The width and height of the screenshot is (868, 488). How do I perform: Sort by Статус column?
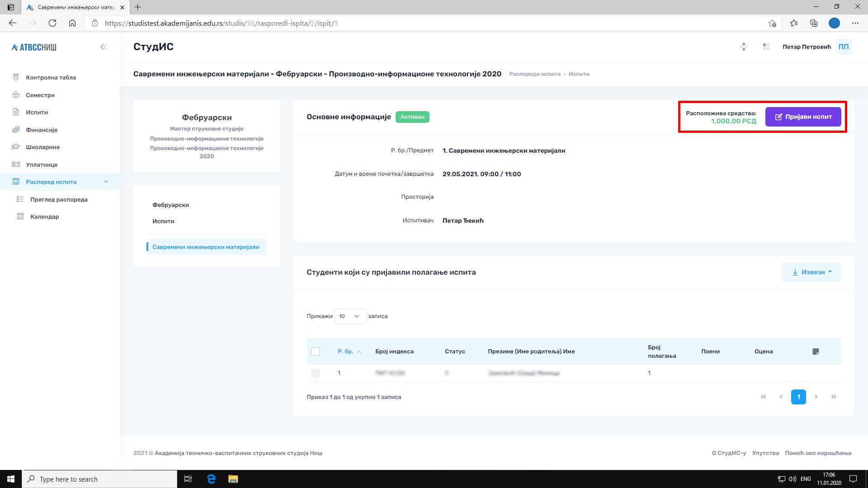(x=455, y=352)
